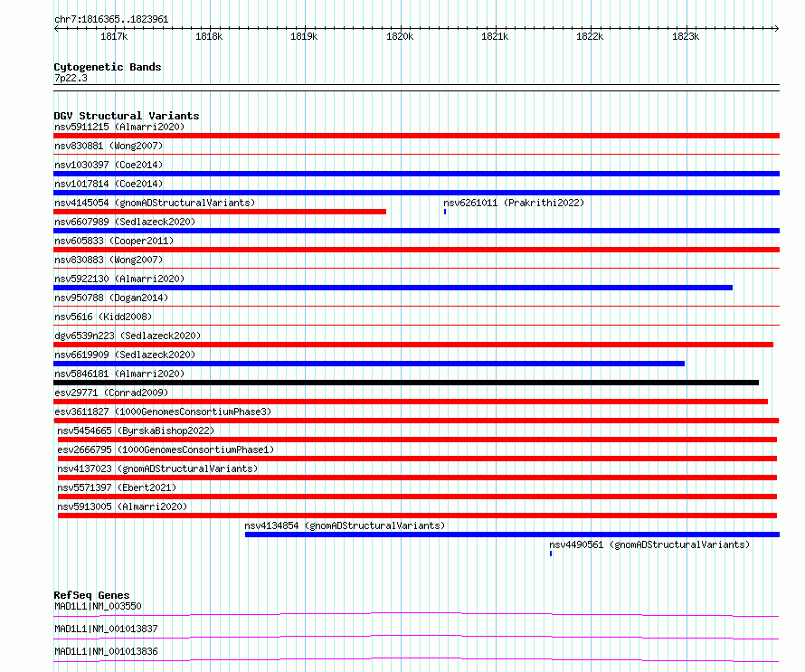Screen dimensions: 805x672
Task: Click the 1821k ruler position
Action: (495, 36)
